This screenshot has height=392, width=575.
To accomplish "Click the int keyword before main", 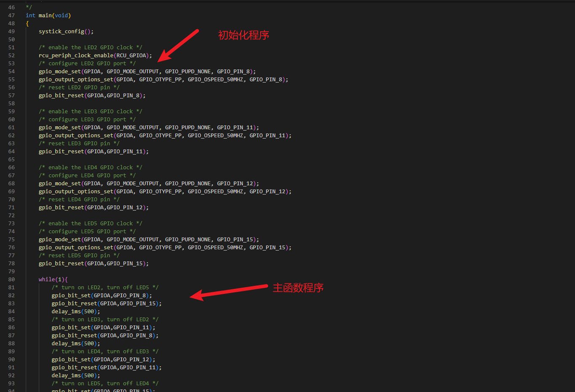I will pos(31,16).
